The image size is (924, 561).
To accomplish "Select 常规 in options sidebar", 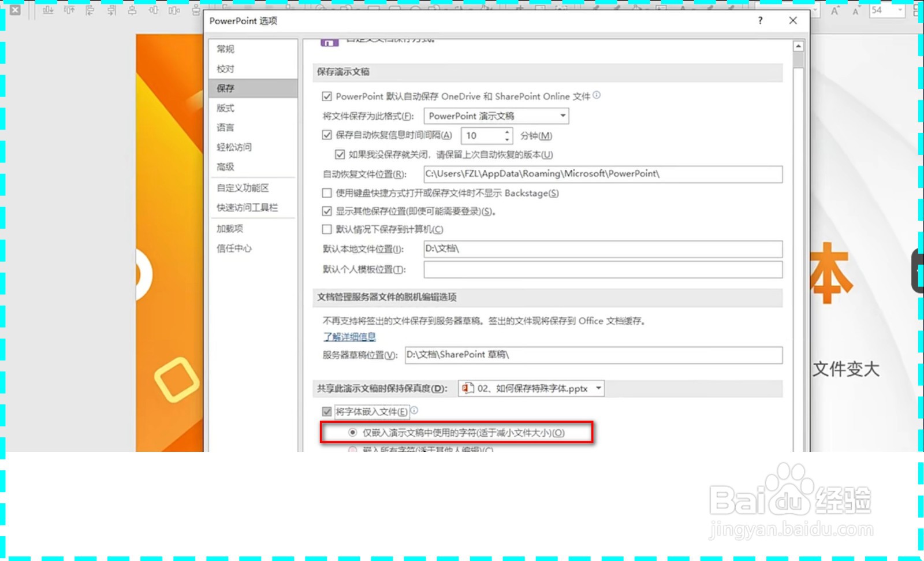I will (x=253, y=49).
